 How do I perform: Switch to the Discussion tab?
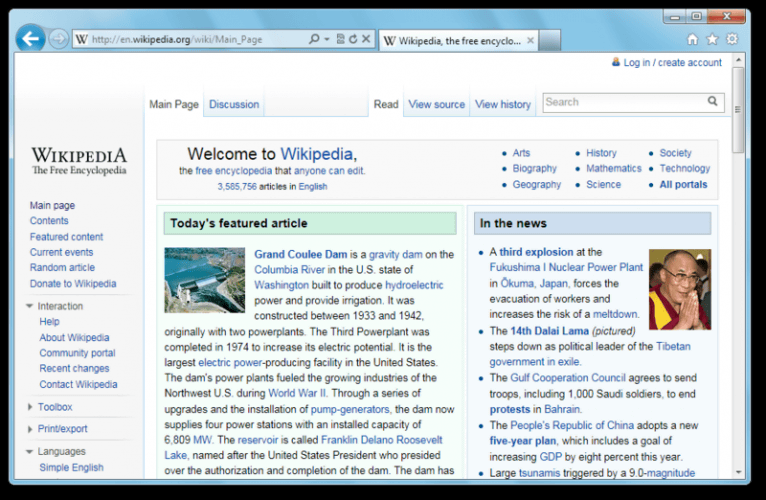[x=234, y=104]
